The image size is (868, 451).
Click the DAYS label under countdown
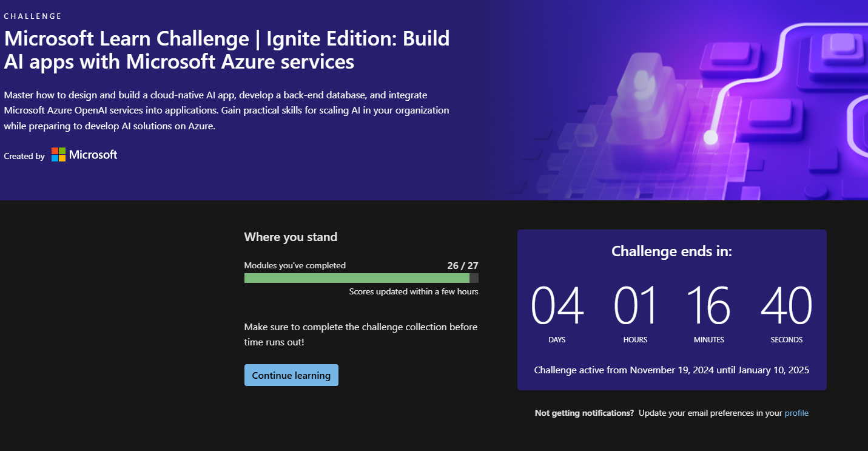[557, 340]
